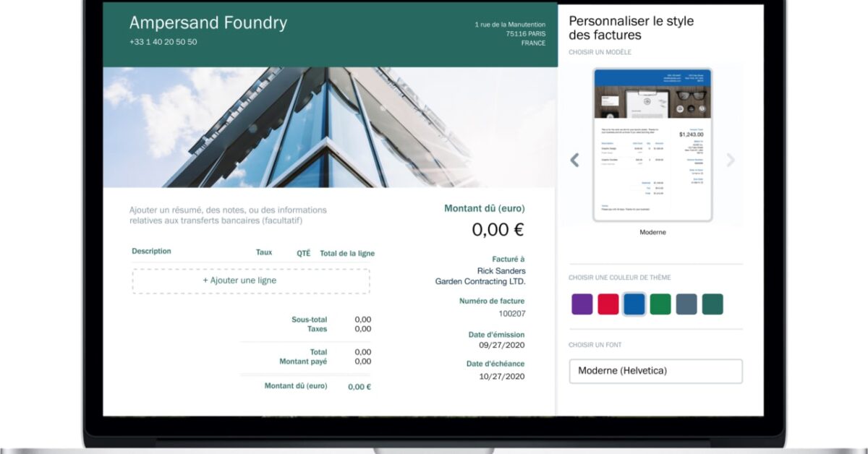Click the phone number +33 1 40 20 50 50
Image resolution: width=868 pixels, height=454 pixels.
(x=163, y=42)
